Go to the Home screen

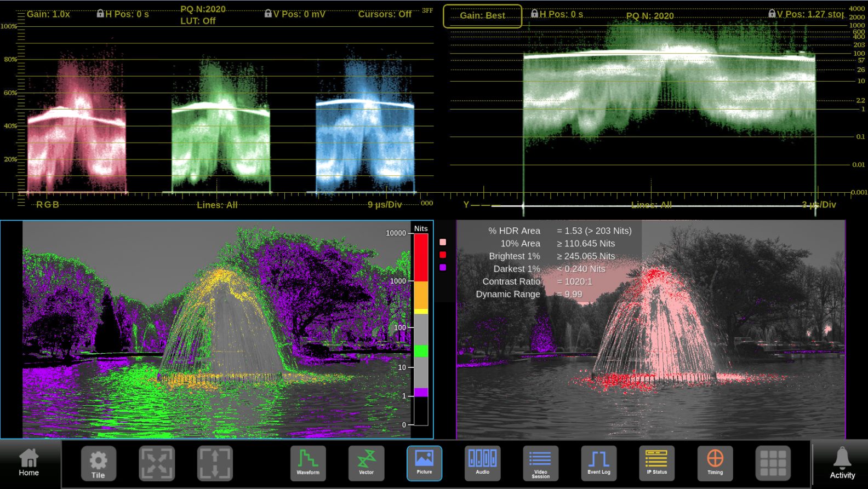pos(28,463)
